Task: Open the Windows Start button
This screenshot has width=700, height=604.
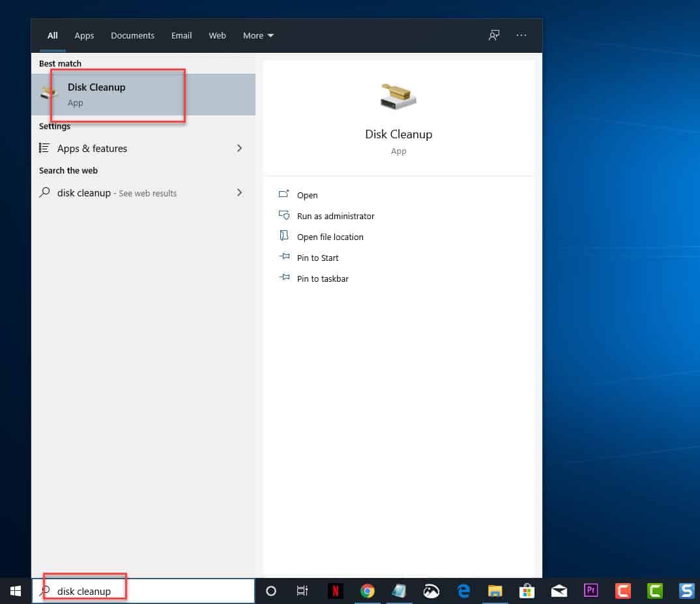Action: coord(16,591)
